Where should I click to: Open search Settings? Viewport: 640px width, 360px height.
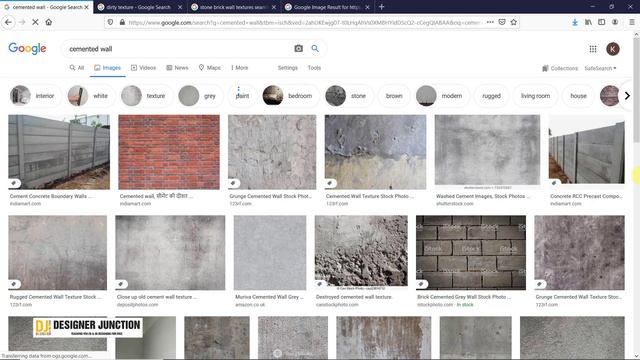(288, 68)
